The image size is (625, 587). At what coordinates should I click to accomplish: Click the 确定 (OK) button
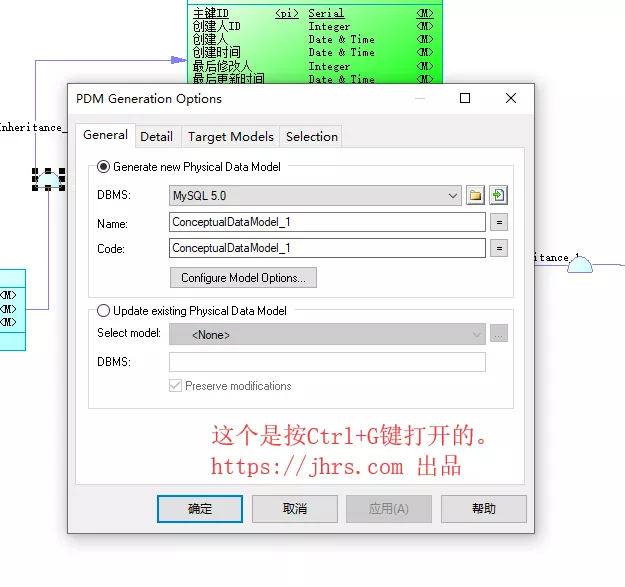coord(200,509)
